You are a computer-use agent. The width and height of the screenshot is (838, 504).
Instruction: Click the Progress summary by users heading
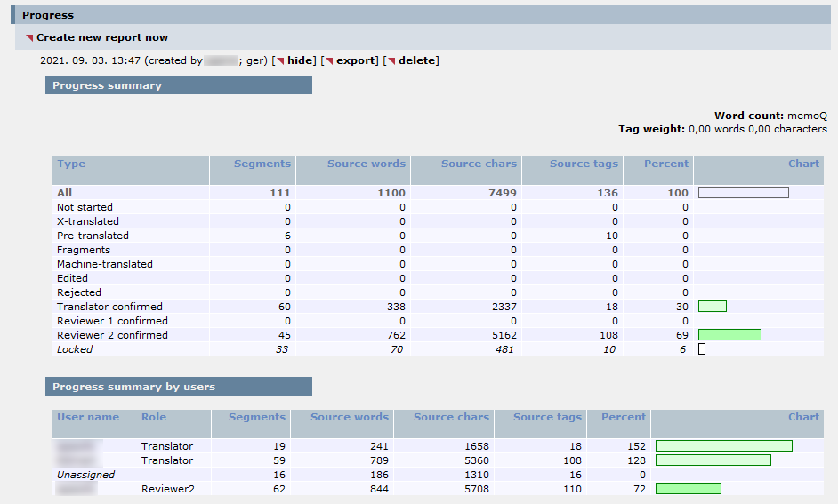point(133,387)
